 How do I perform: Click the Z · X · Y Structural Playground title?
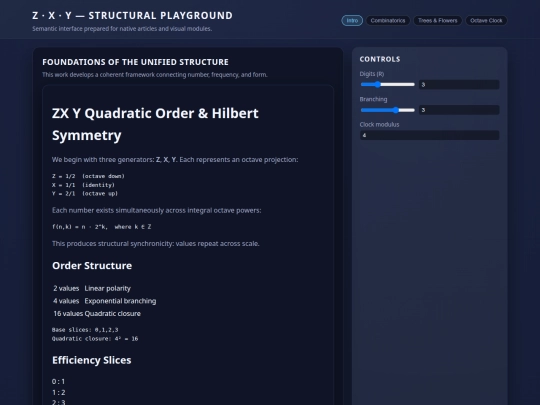[132, 15]
